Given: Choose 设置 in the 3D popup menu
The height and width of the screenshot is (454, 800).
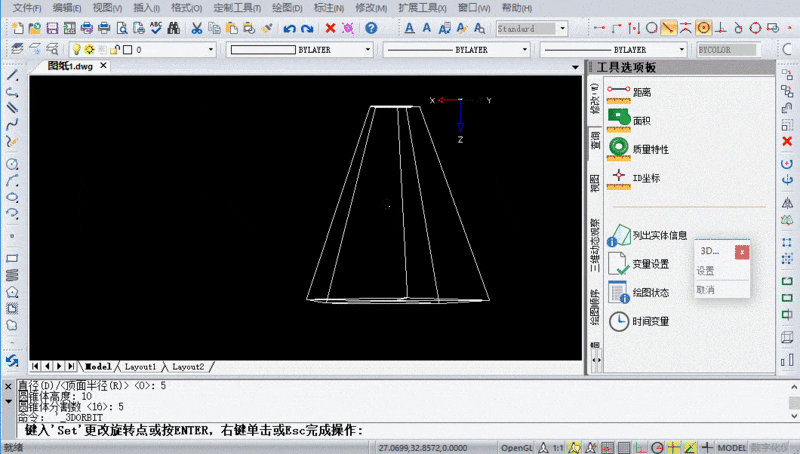Looking at the screenshot, I should 705,270.
